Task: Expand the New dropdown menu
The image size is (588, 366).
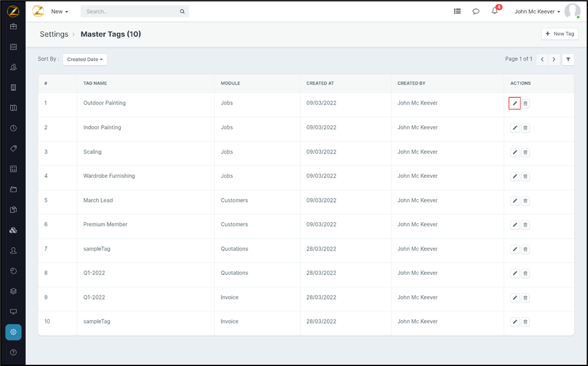Action: click(x=59, y=12)
